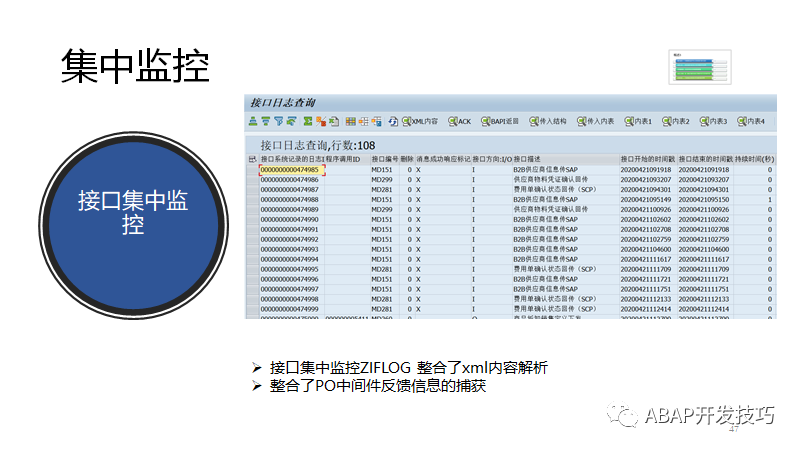Click the ACK button

coord(460,121)
